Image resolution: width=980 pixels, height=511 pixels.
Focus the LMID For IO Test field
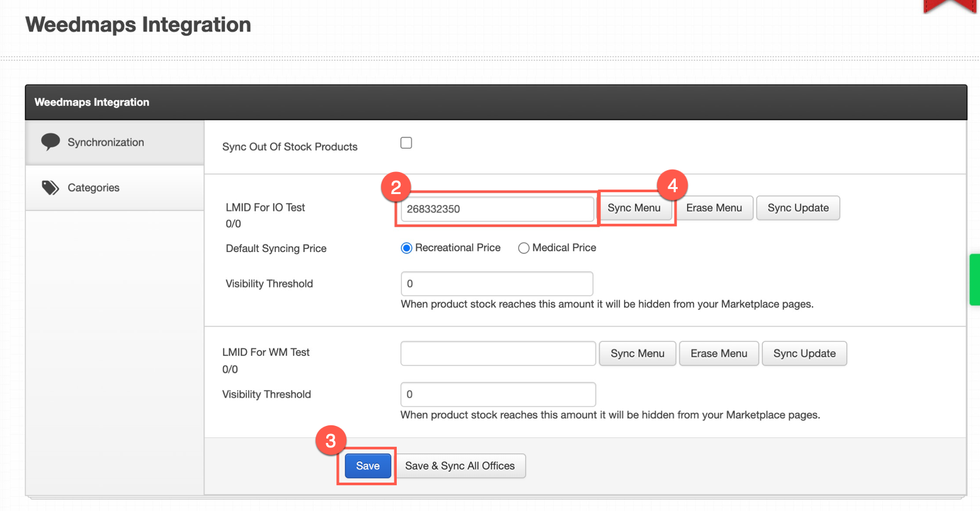[497, 209]
